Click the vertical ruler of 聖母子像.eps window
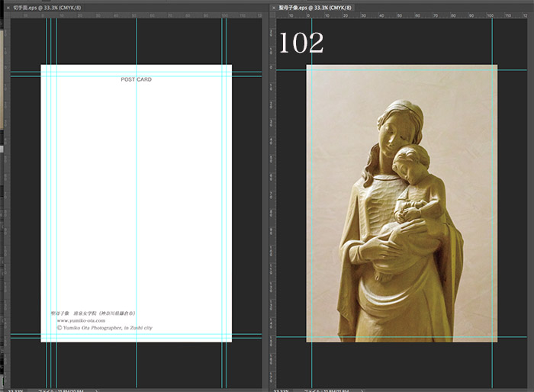This screenshot has height=392, width=534. [272, 203]
